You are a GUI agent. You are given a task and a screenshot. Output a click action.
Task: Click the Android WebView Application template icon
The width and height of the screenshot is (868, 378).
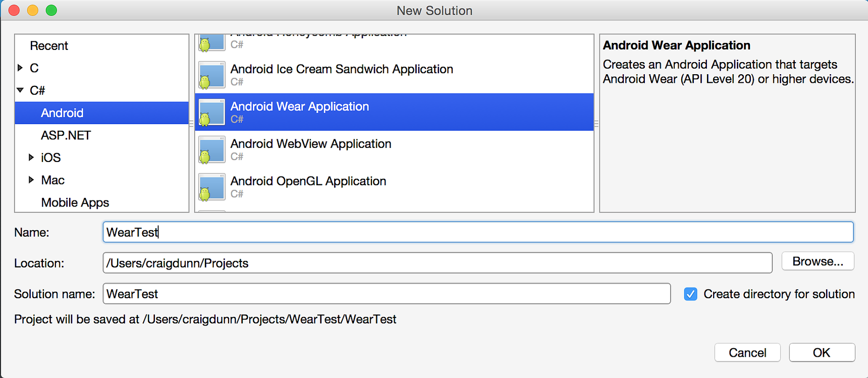click(211, 149)
